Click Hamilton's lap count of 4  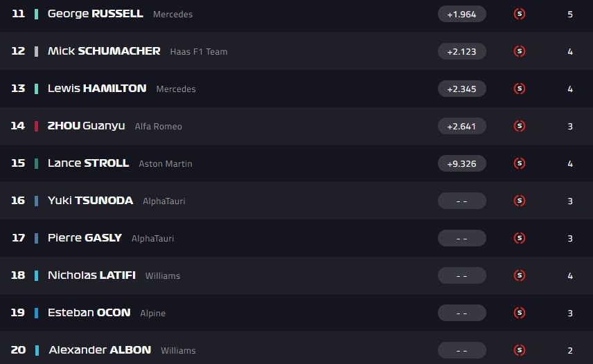pyautogui.click(x=570, y=89)
